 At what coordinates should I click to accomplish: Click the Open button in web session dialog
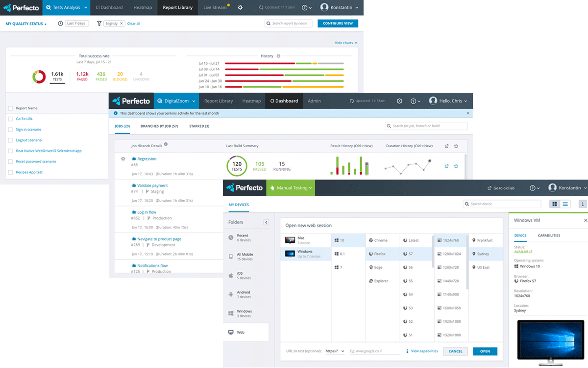(485, 351)
